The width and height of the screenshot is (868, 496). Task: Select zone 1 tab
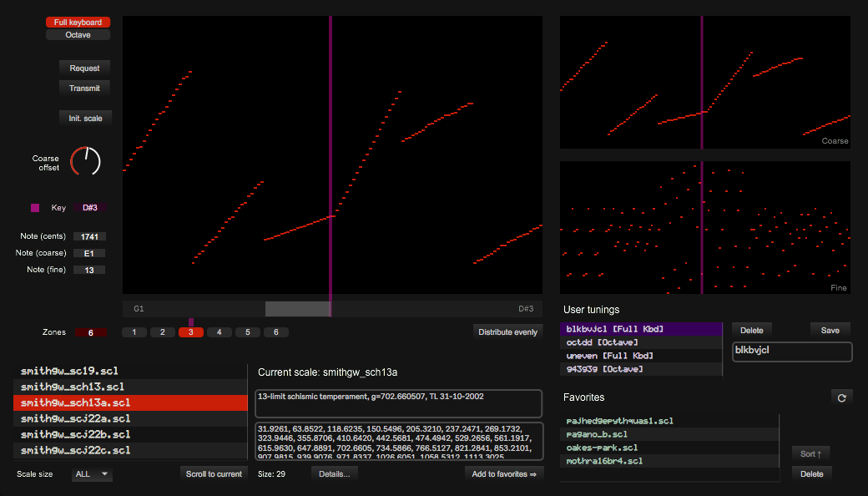pos(134,332)
